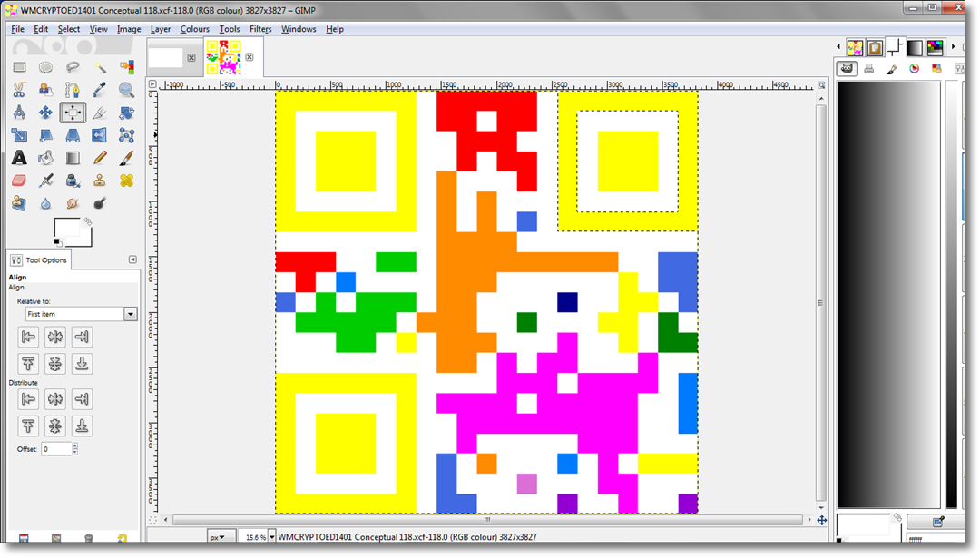Open the Layer menu
980x558 pixels.
(x=160, y=29)
